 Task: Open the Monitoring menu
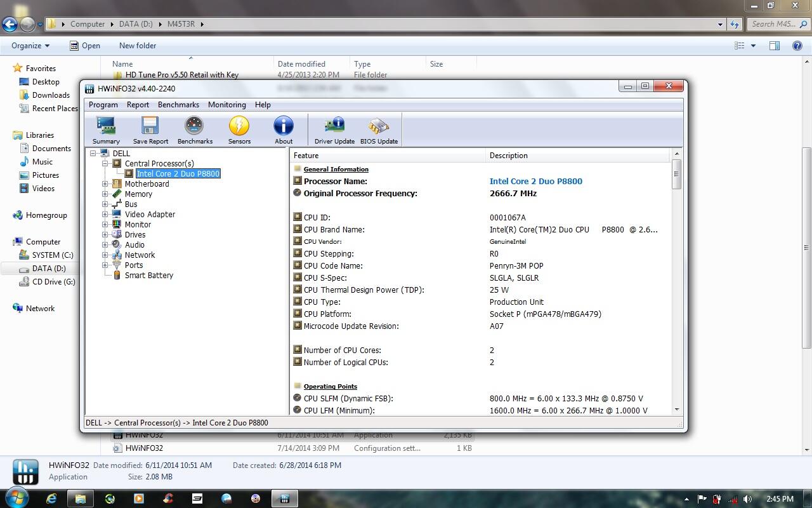(x=226, y=105)
